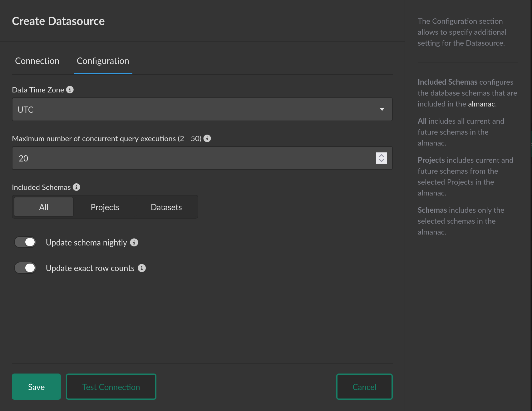Click the Save button
The height and width of the screenshot is (411, 532).
pyautogui.click(x=37, y=387)
